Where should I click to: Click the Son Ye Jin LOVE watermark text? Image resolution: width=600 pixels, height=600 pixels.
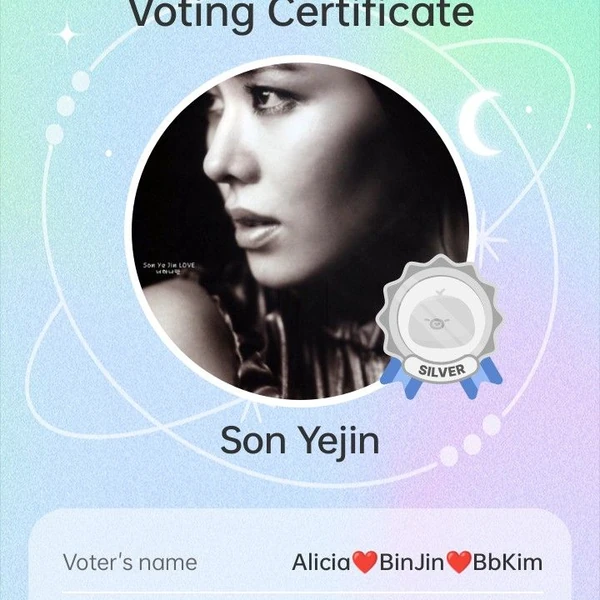pyautogui.click(x=169, y=268)
